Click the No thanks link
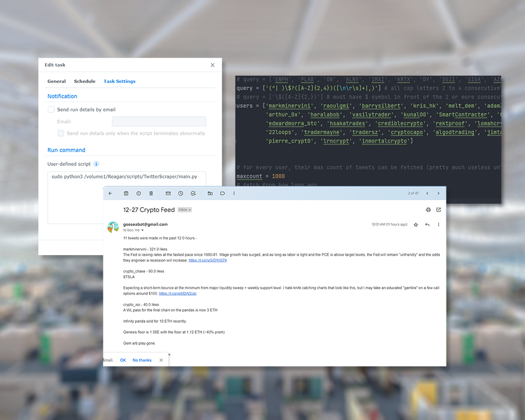 [x=142, y=360]
